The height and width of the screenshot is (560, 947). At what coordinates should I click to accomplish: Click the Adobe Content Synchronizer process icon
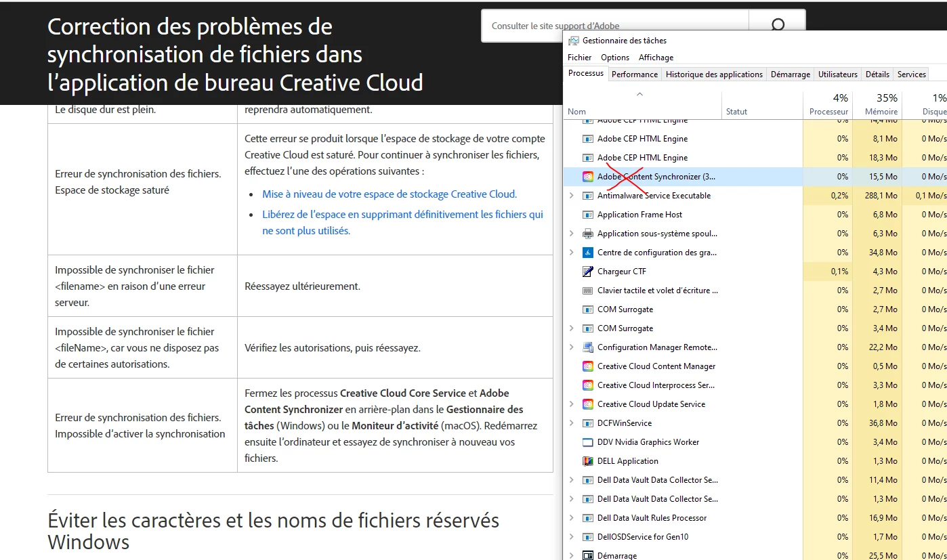[x=588, y=177]
